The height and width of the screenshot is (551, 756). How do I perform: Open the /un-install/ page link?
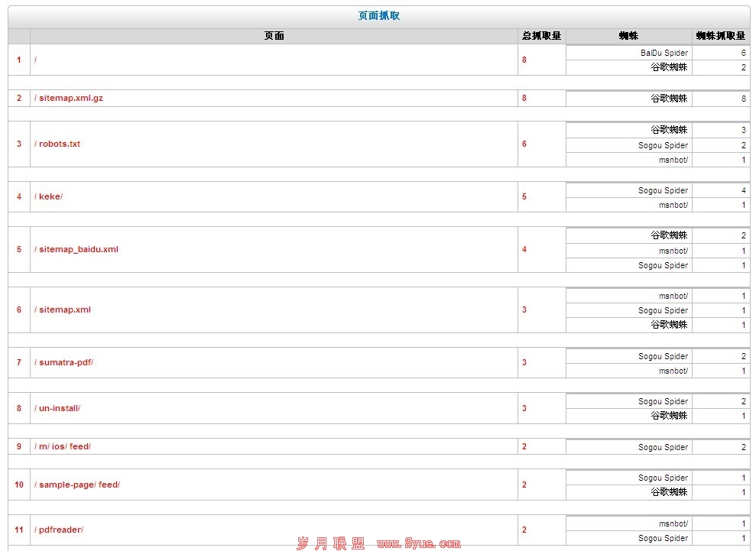click(57, 408)
